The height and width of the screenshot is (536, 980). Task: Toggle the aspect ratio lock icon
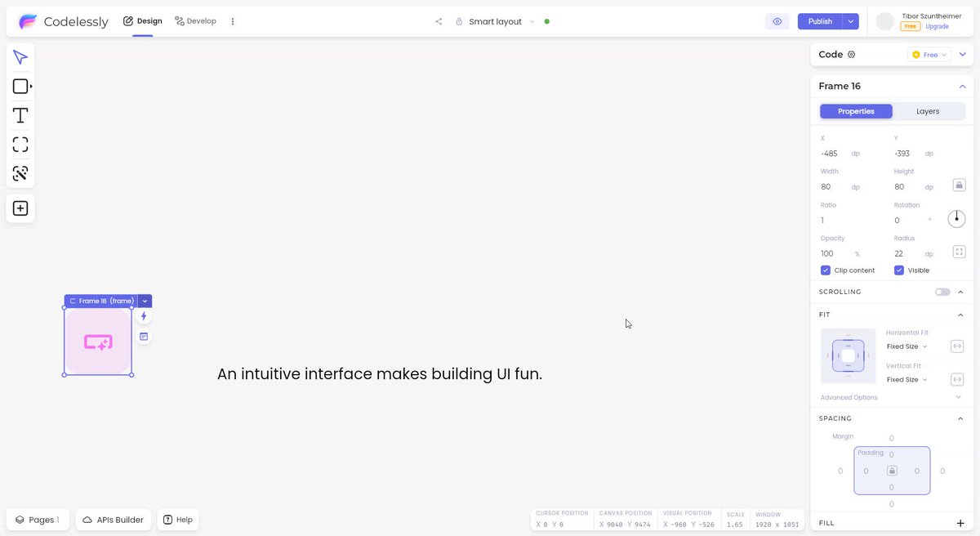[x=960, y=185]
